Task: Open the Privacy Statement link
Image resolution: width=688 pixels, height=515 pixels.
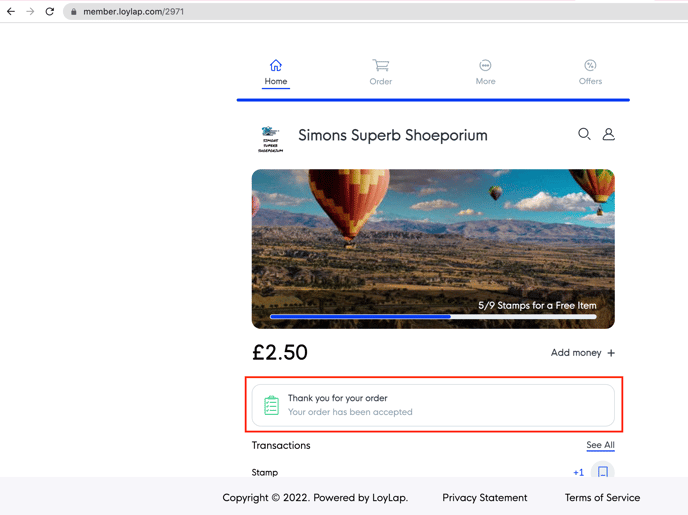Action: point(484,497)
